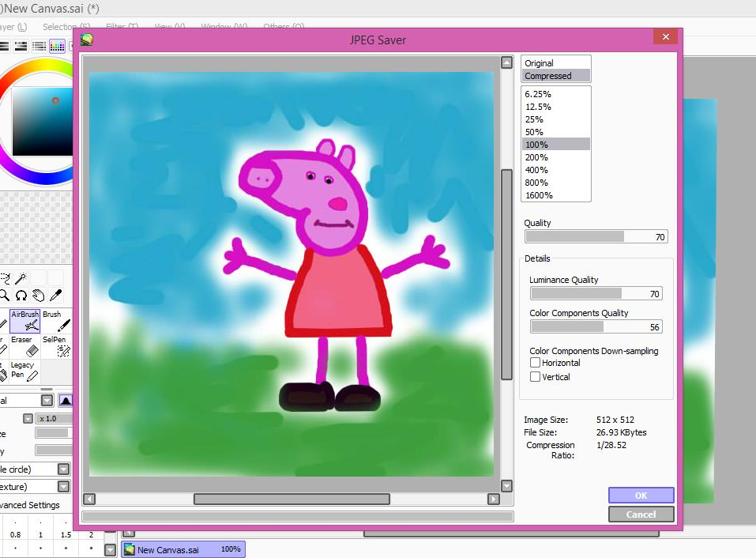Expand Advanced Settings section

pos(30,505)
